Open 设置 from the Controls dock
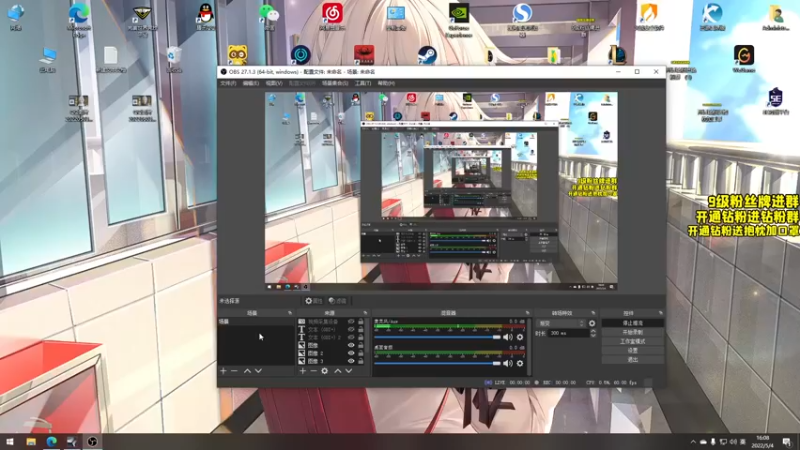Image resolution: width=800 pixels, height=450 pixels. pos(633,351)
